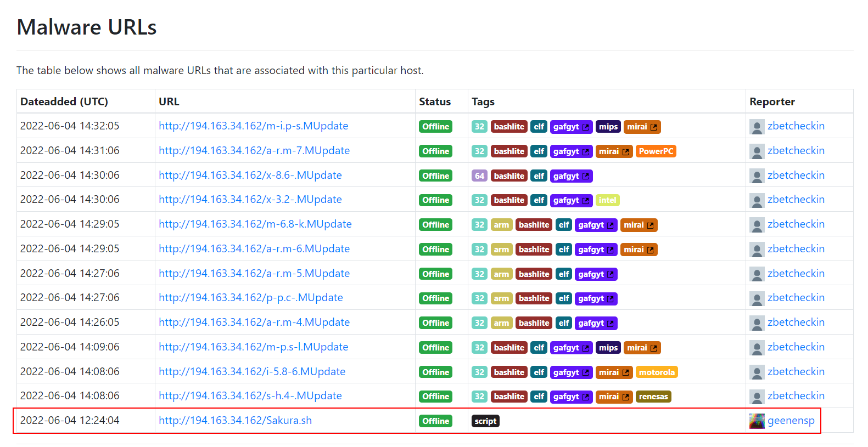Click the mips tag in the m-i.p-s.MUpdate row

(x=608, y=127)
